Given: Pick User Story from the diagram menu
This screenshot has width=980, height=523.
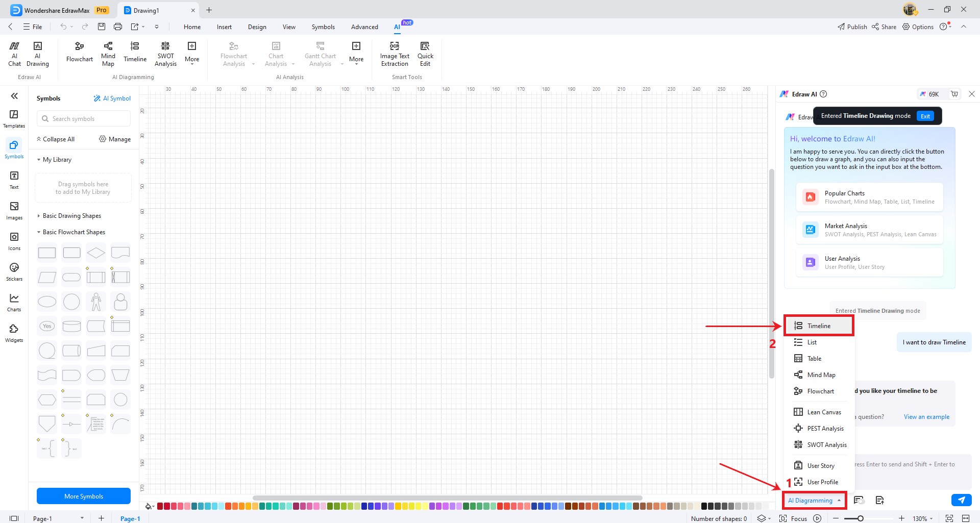Looking at the screenshot, I should (x=818, y=466).
